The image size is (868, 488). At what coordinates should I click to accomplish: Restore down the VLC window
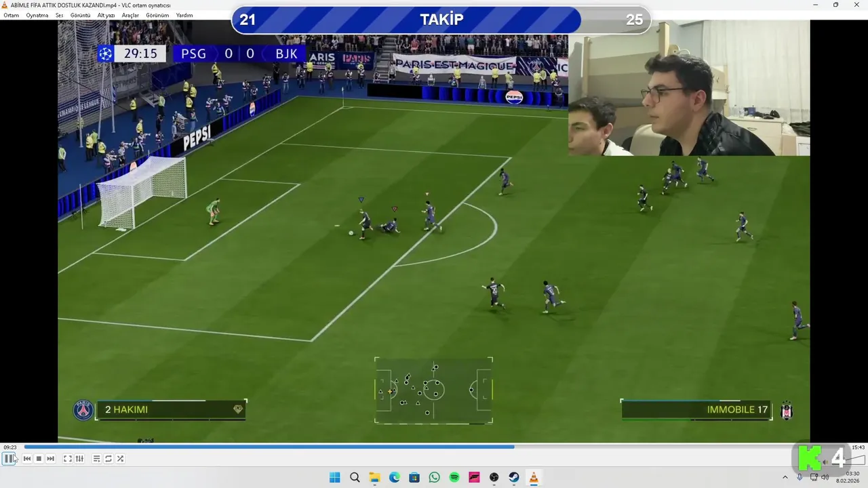(x=835, y=5)
